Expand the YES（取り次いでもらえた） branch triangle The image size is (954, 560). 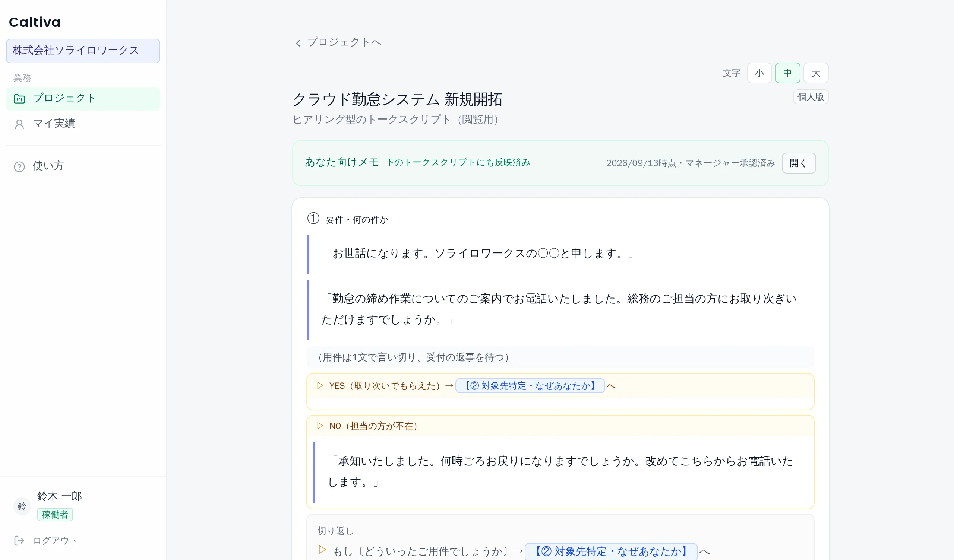(x=320, y=385)
